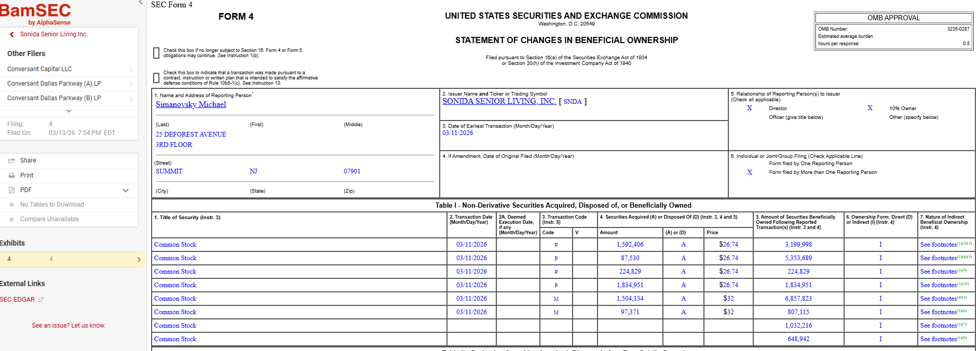The image size is (980, 351).
Task: Click the BamSEC logo
Action: click(x=35, y=14)
